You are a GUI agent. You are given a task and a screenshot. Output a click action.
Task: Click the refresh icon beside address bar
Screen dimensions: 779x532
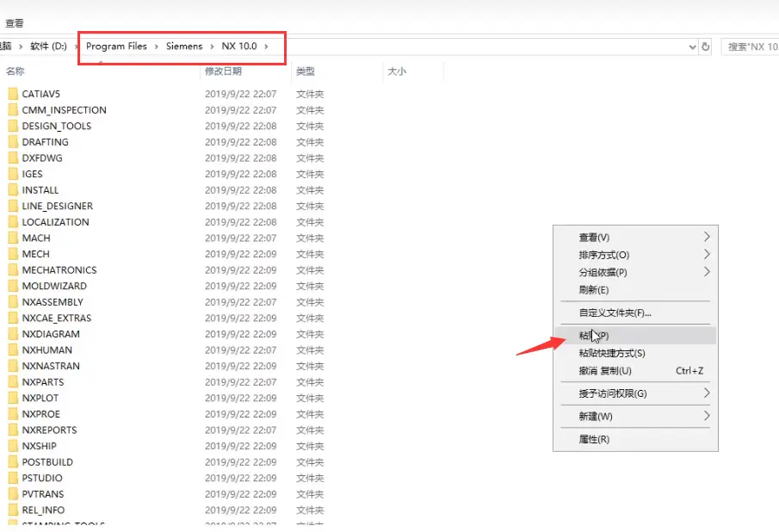[x=706, y=46]
